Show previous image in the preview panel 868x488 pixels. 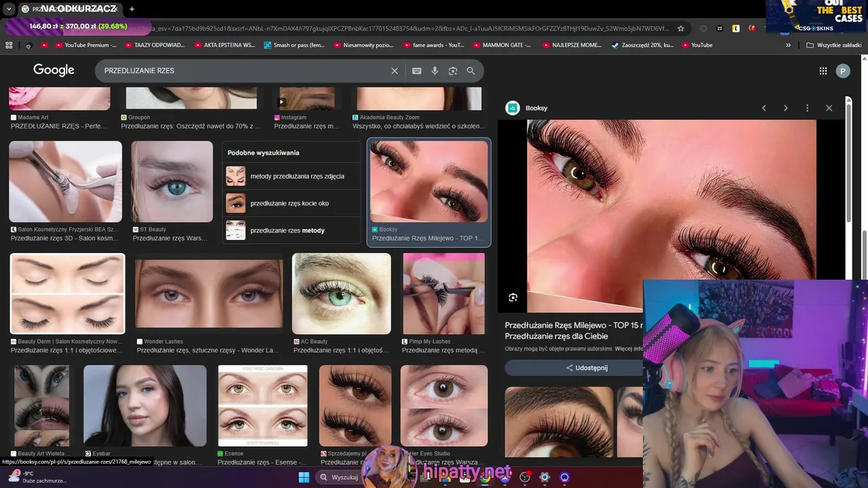(x=764, y=108)
